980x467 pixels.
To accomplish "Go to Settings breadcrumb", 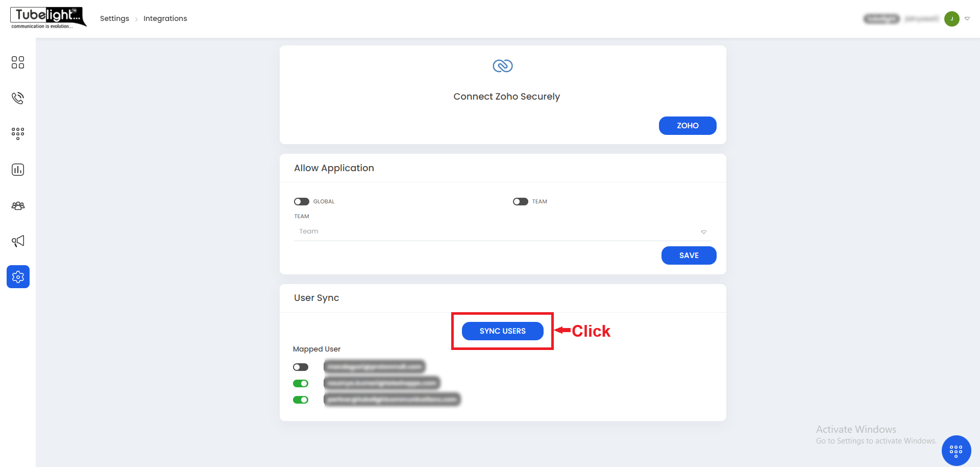I will pyautogui.click(x=114, y=19).
